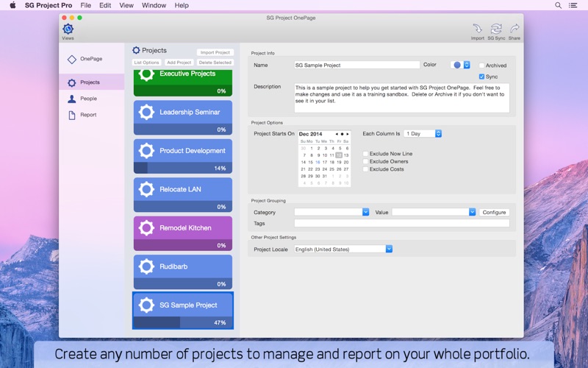
Task: Click into the Tags field
Action: (402, 224)
